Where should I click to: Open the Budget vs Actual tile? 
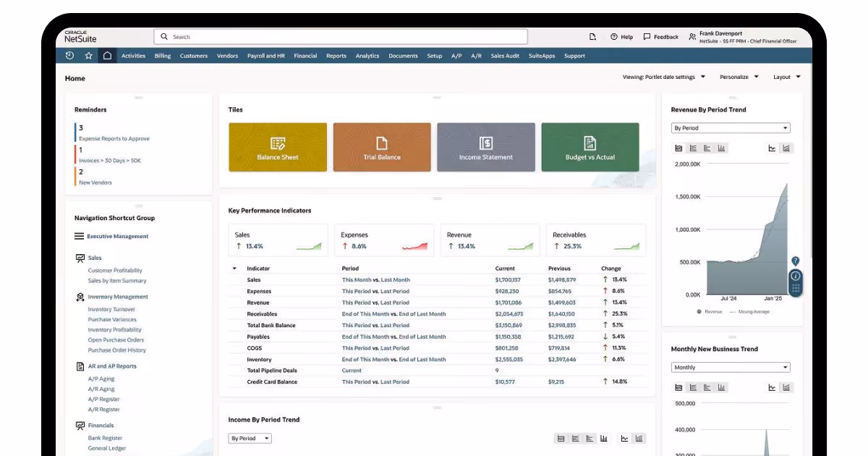click(590, 147)
